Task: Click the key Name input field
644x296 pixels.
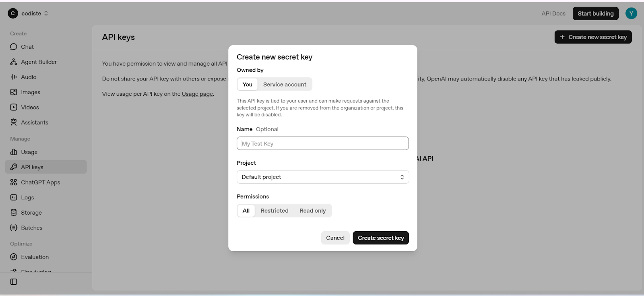Action: click(x=323, y=144)
